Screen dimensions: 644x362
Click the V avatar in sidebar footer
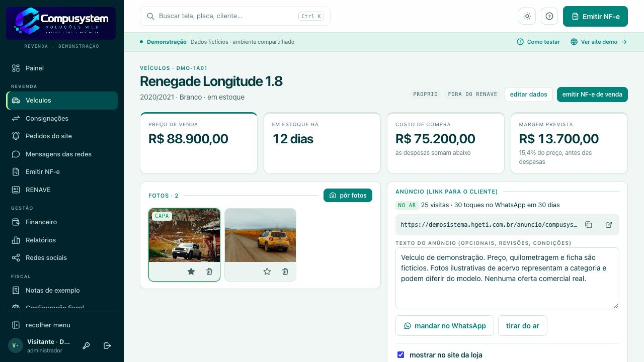16,345
